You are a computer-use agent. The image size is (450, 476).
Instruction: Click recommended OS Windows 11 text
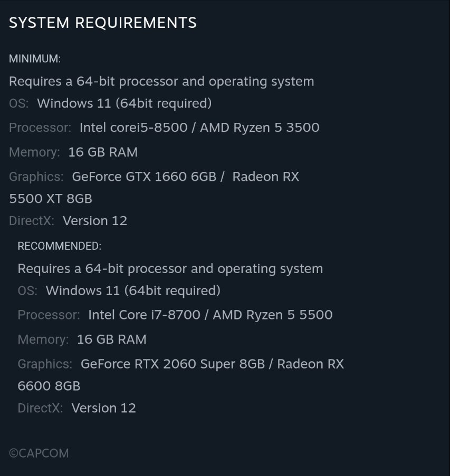133,290
